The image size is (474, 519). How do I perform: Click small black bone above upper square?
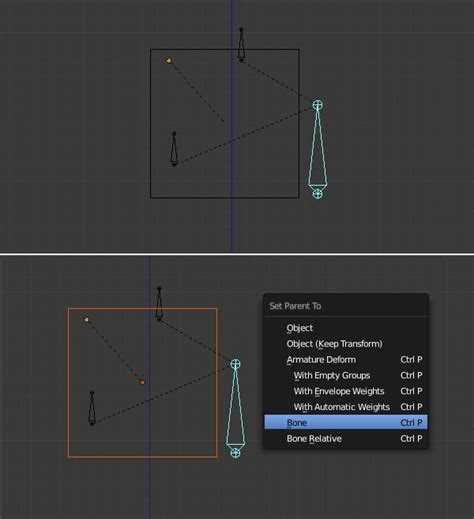coord(241,45)
